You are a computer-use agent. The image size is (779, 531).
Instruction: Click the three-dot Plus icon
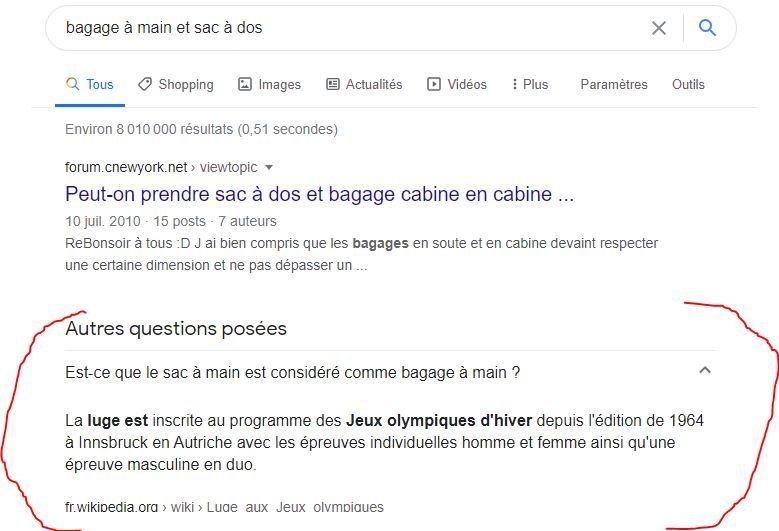pyautogui.click(x=515, y=84)
